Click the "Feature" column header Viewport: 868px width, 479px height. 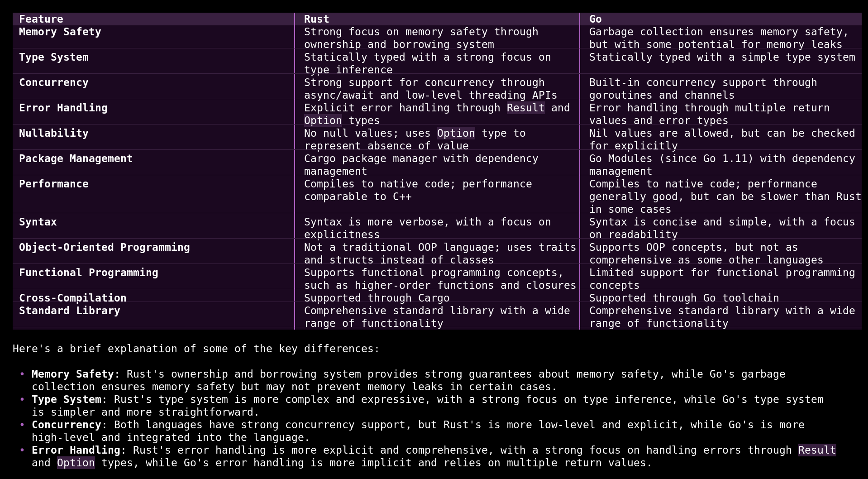point(41,19)
